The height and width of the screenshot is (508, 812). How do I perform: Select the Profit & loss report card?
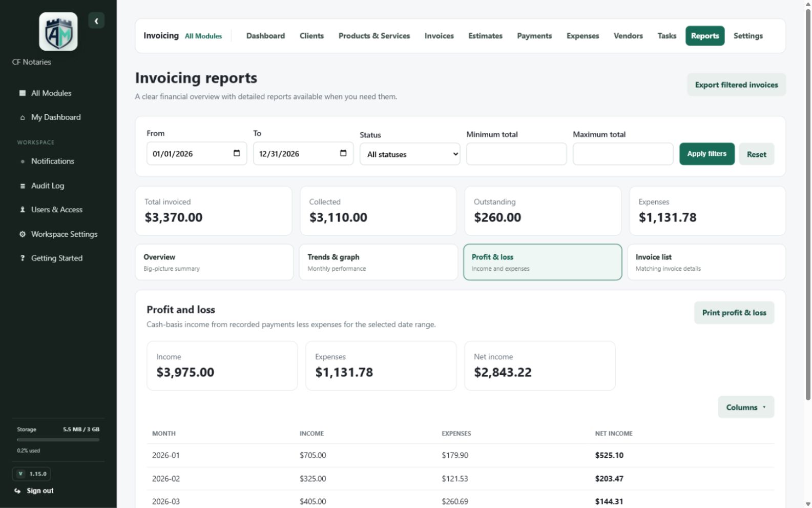click(543, 262)
